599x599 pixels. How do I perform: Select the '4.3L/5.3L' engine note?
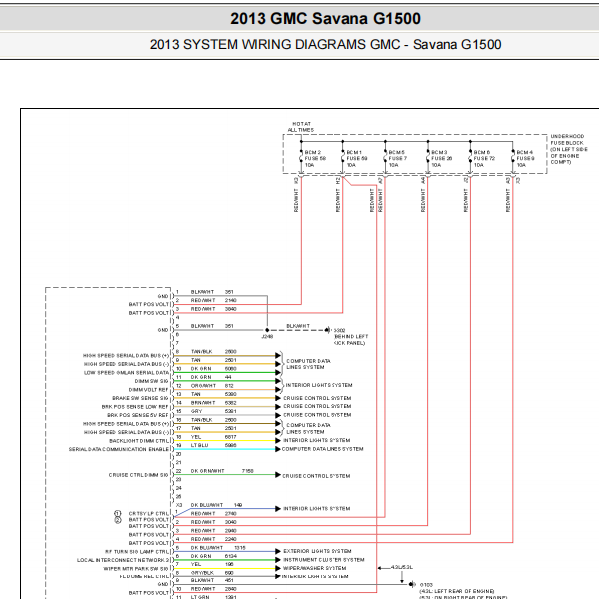(x=401, y=567)
